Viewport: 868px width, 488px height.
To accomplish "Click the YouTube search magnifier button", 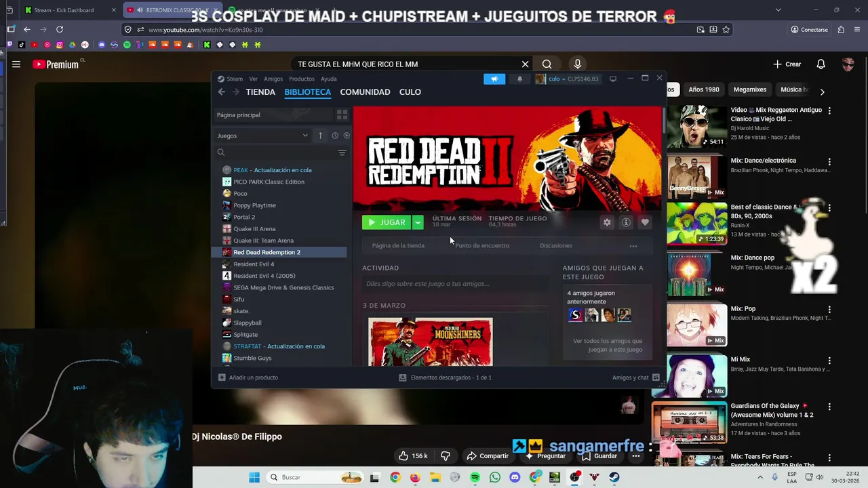I will [x=547, y=64].
